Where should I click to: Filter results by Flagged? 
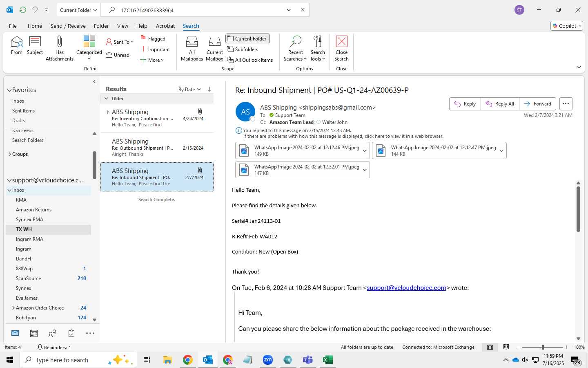click(153, 38)
